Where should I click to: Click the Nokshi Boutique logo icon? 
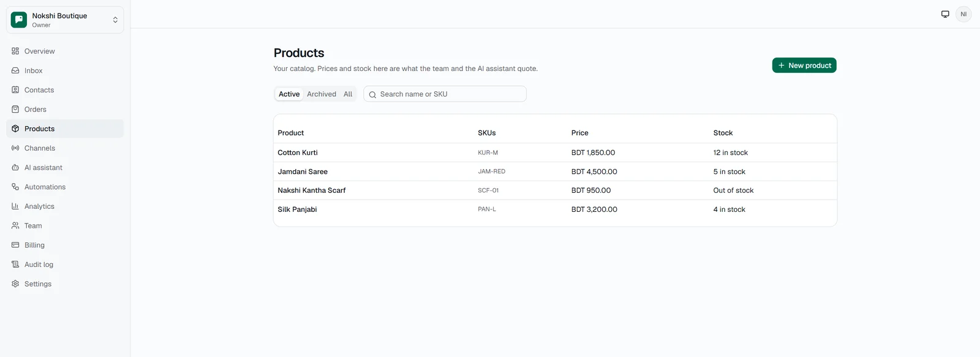[x=19, y=20]
